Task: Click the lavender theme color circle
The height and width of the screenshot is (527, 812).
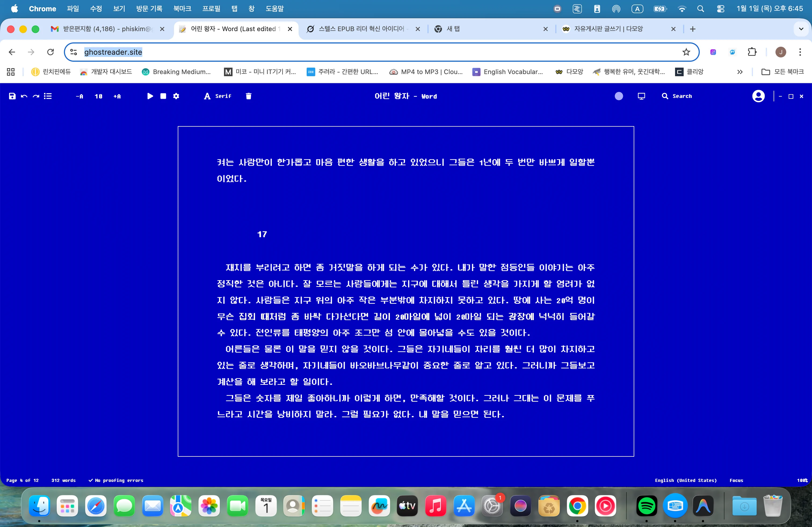Action: [x=619, y=96]
